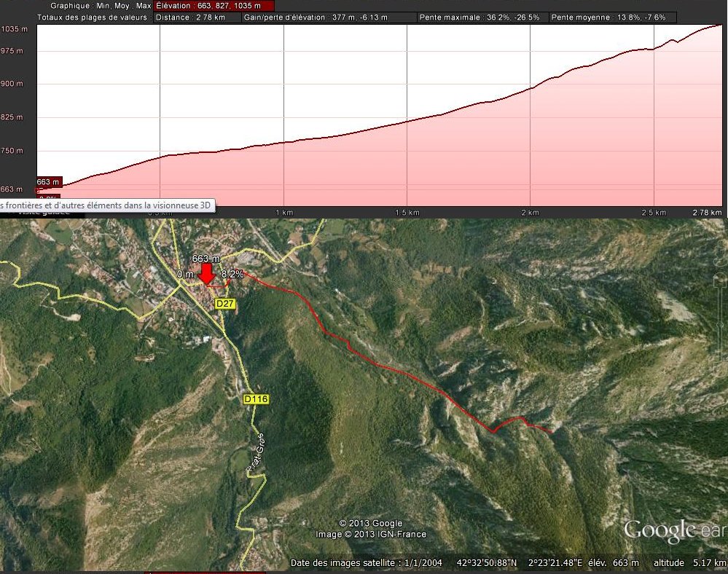This screenshot has width=728, height=574.
Task: Click the 900 m elevation axis label
Action: point(12,84)
